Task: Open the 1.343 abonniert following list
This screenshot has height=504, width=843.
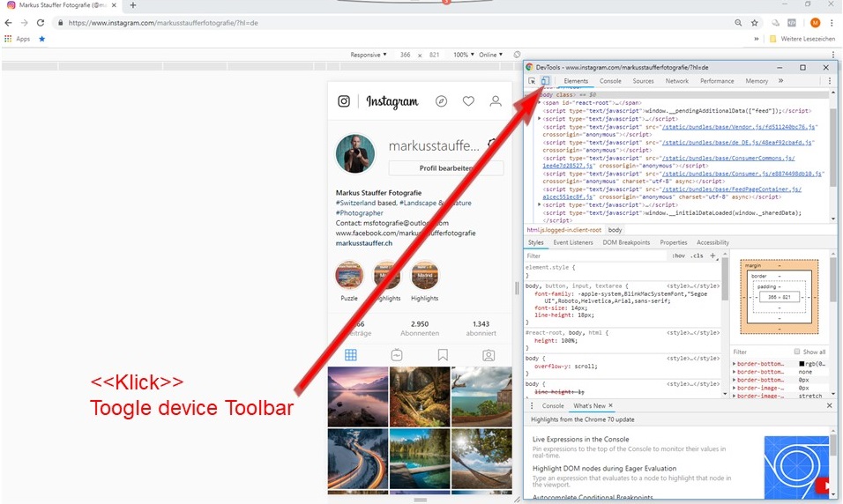Action: [481, 329]
